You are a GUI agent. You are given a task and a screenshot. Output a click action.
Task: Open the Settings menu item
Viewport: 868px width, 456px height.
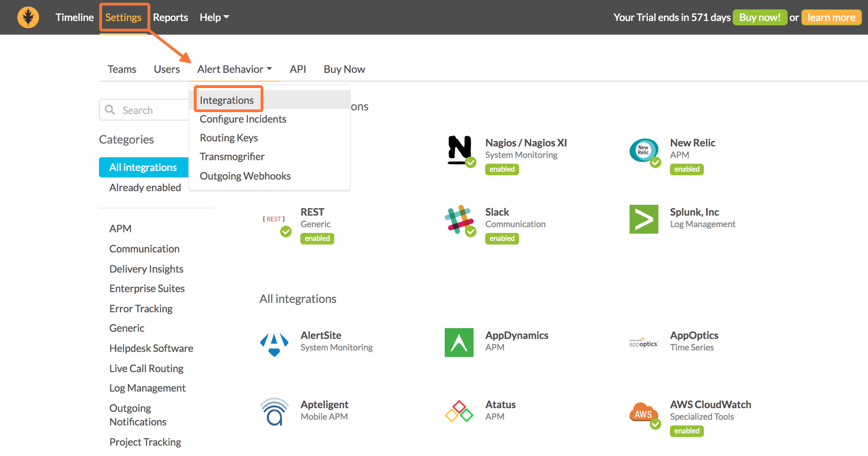point(123,17)
